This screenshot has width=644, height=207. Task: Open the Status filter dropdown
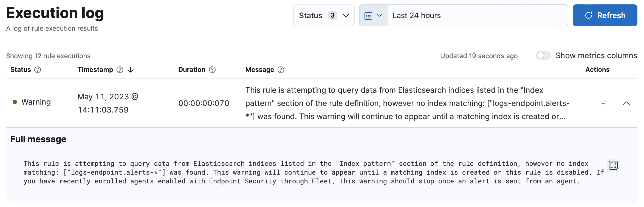pyautogui.click(x=324, y=15)
